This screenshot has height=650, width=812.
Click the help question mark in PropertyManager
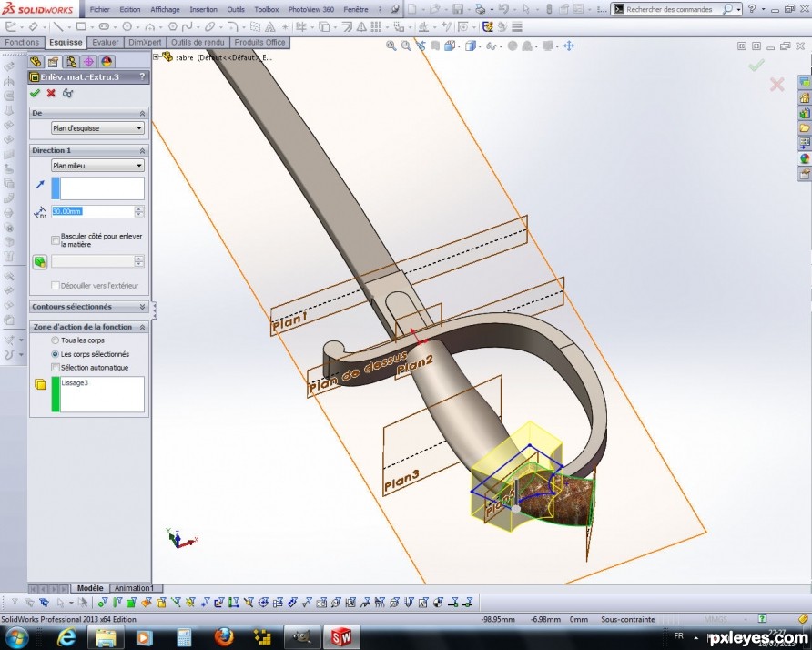142,76
